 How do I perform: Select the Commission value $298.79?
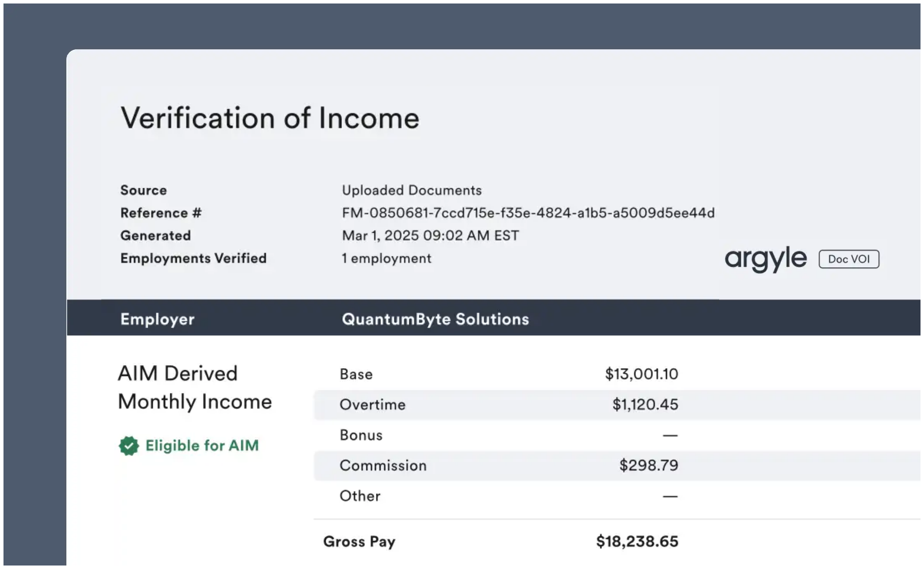648,465
